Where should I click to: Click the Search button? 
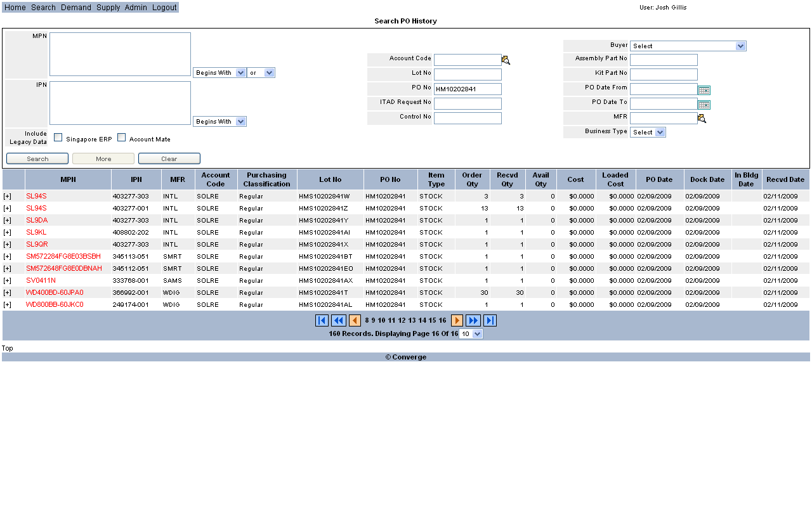coord(37,158)
